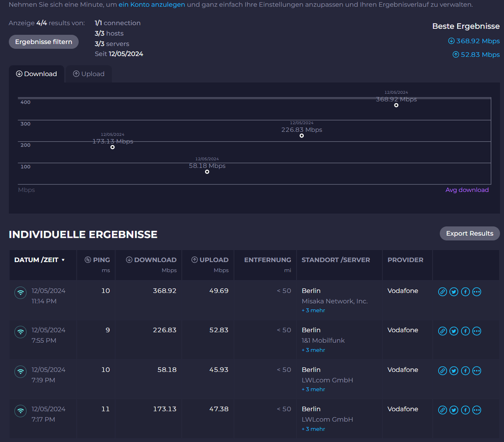
Task: Click Export Results button
Action: [x=469, y=233]
